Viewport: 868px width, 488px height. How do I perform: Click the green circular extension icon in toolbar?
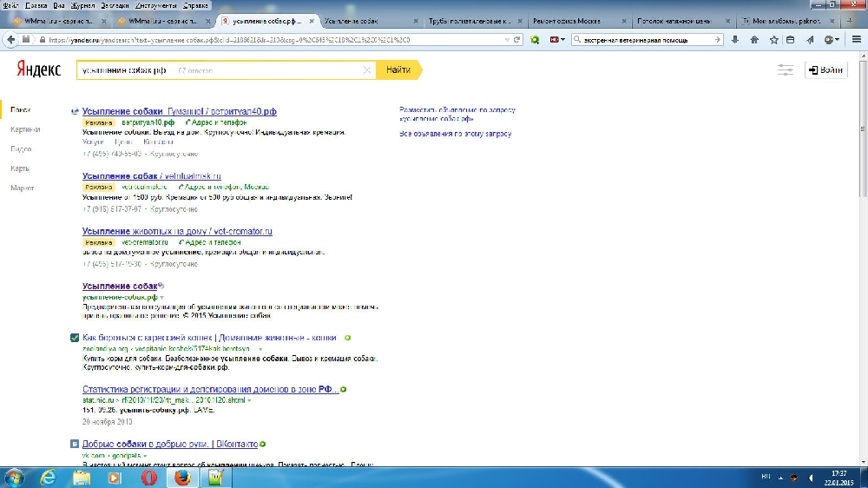[535, 40]
